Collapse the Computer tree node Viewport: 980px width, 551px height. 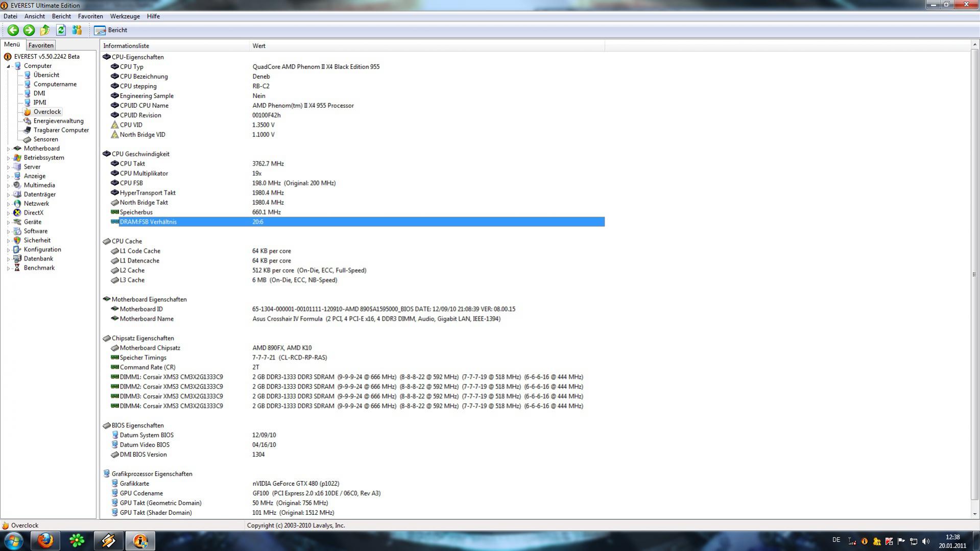pyautogui.click(x=8, y=66)
